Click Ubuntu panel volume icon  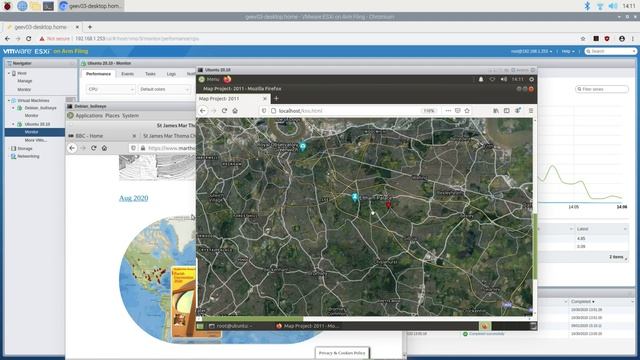coord(504,79)
